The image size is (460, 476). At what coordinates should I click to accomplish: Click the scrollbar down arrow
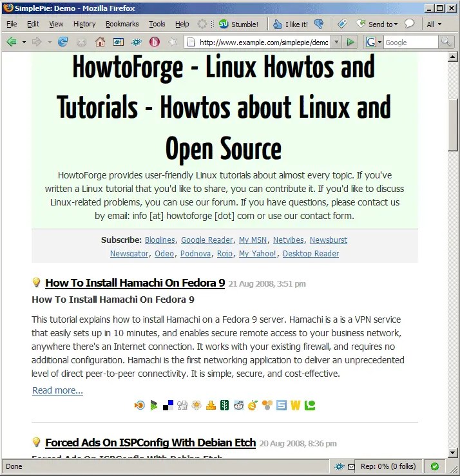[x=453, y=453]
